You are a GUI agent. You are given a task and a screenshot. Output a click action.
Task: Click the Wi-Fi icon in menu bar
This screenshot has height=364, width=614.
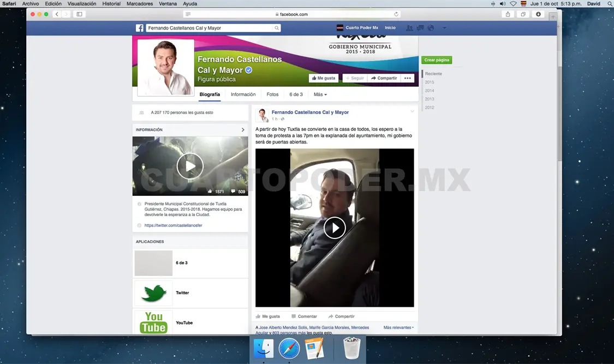[x=513, y=3]
